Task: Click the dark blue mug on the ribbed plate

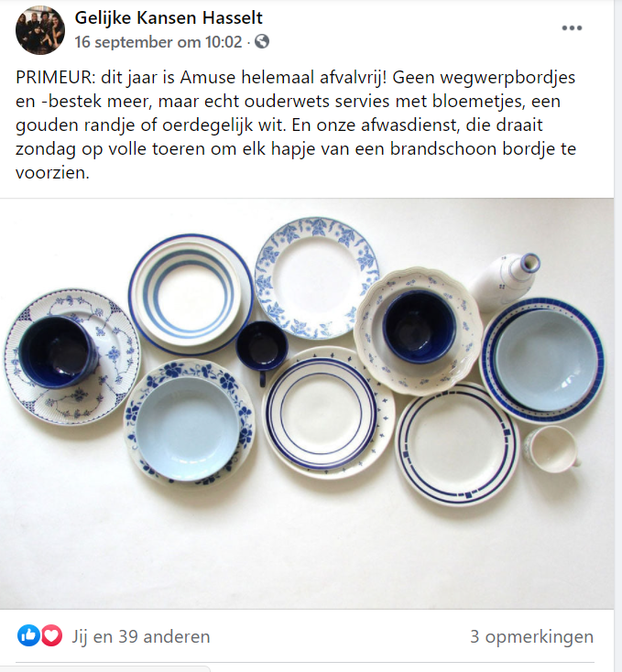Action: (58, 352)
